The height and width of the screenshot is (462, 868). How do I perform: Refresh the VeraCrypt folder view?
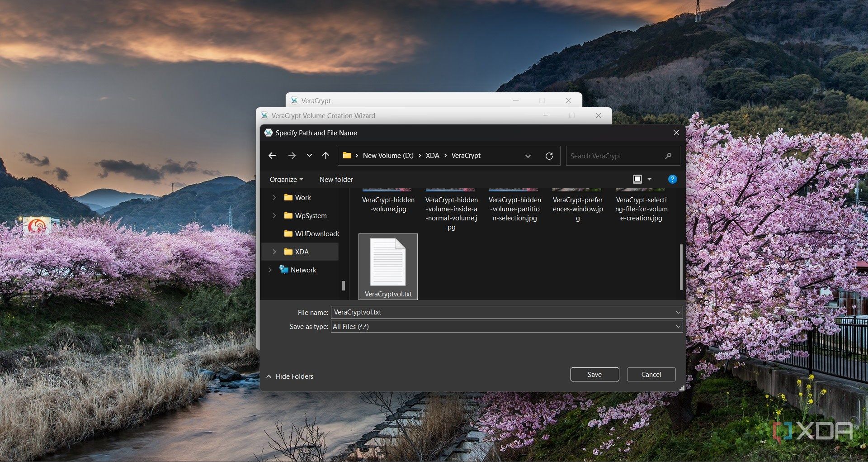[549, 156]
